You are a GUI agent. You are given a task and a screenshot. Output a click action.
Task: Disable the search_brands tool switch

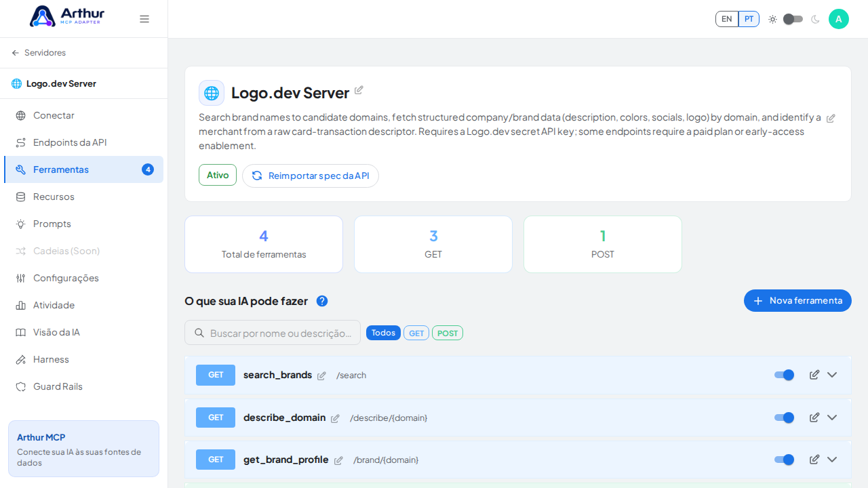785,375
